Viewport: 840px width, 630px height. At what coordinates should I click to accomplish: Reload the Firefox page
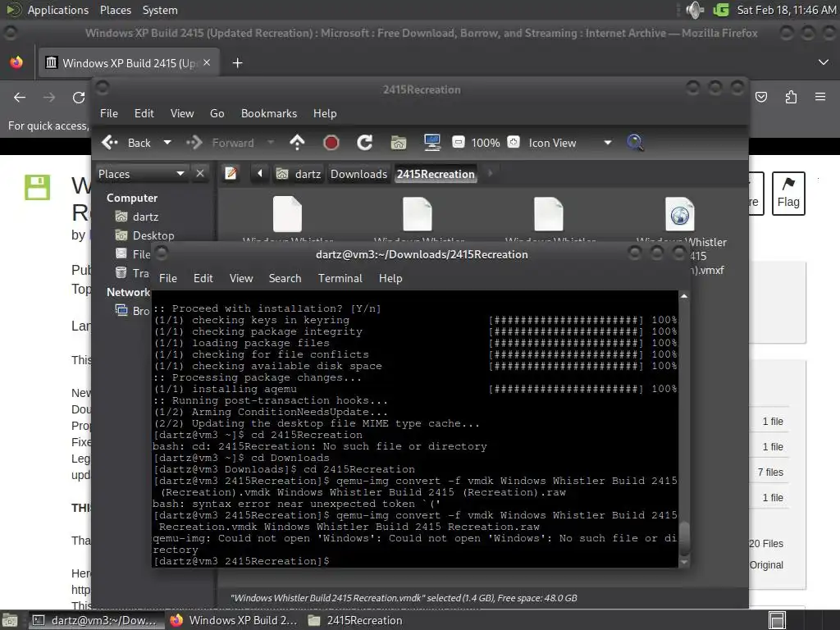[79, 97]
